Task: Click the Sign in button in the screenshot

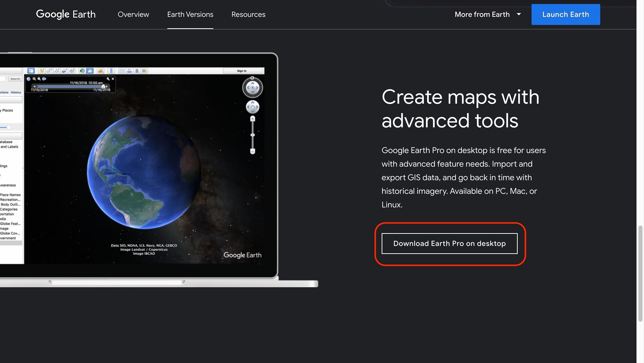Action: pyautogui.click(x=242, y=71)
